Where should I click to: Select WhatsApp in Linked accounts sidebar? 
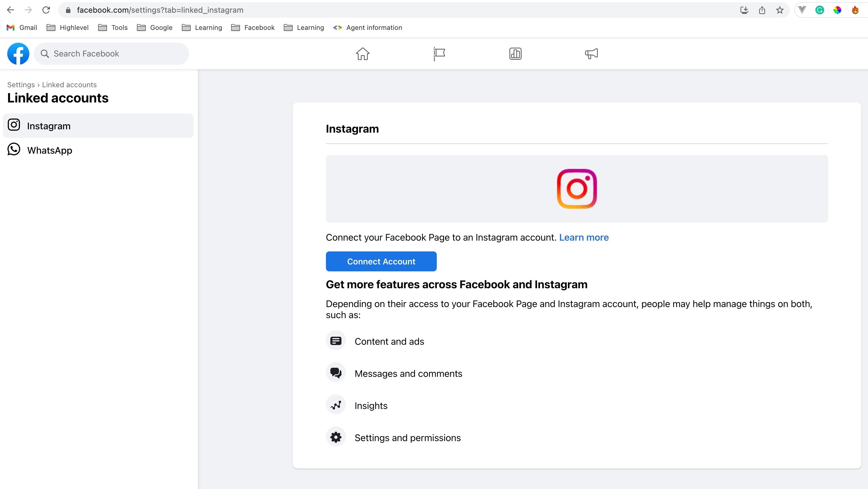coord(50,150)
